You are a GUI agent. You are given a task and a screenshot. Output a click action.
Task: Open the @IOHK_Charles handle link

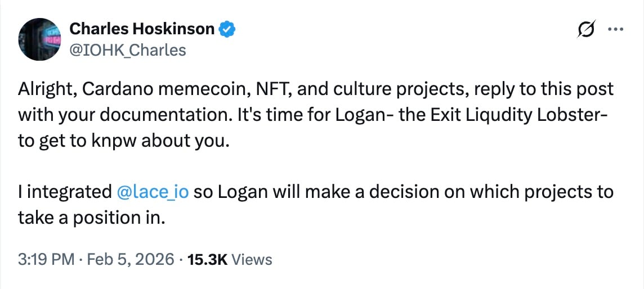(x=127, y=50)
